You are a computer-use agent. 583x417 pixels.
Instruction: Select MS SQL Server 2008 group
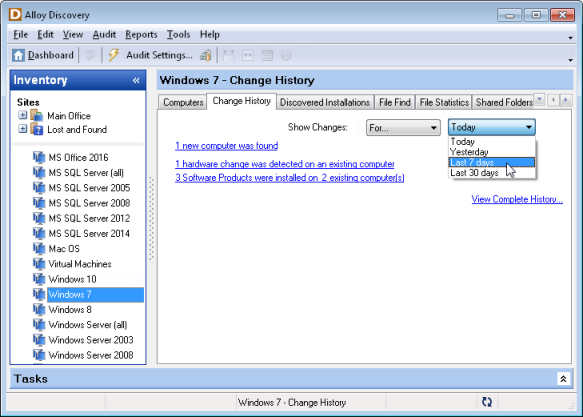[89, 203]
